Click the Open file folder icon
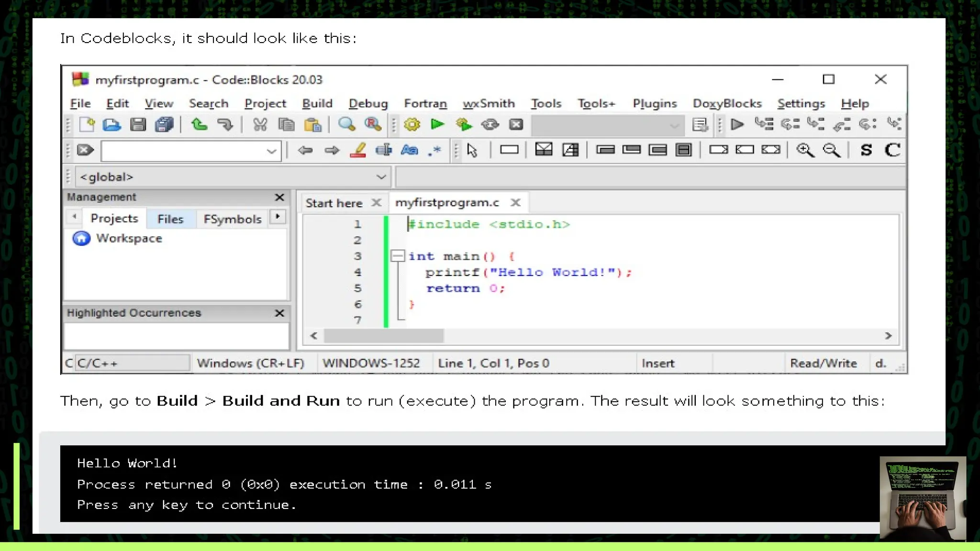The width and height of the screenshot is (980, 551). click(112, 124)
